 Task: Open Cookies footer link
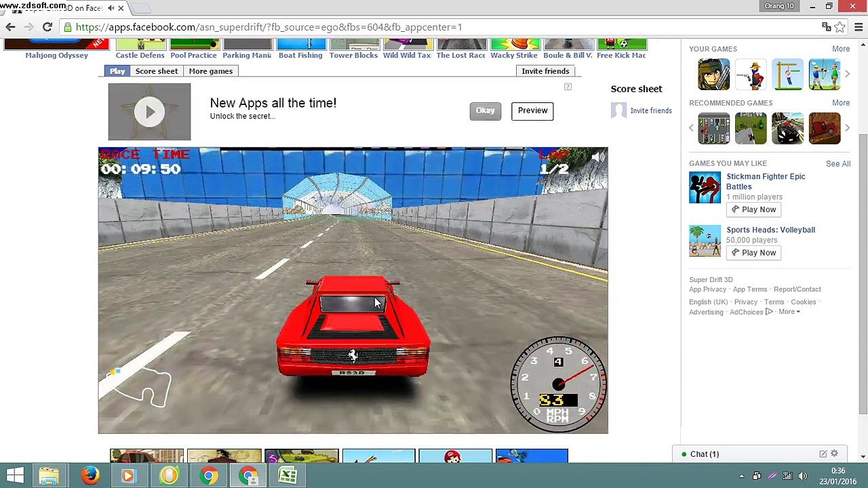pyautogui.click(x=803, y=302)
